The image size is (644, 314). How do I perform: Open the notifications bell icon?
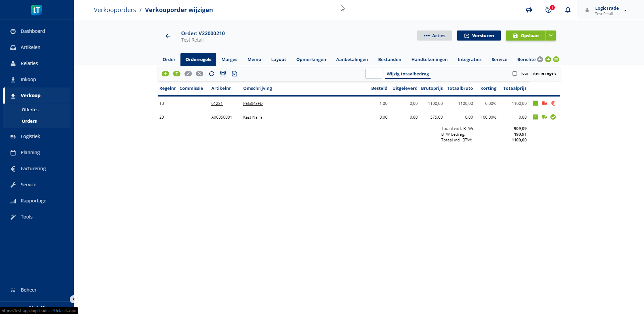(568, 10)
